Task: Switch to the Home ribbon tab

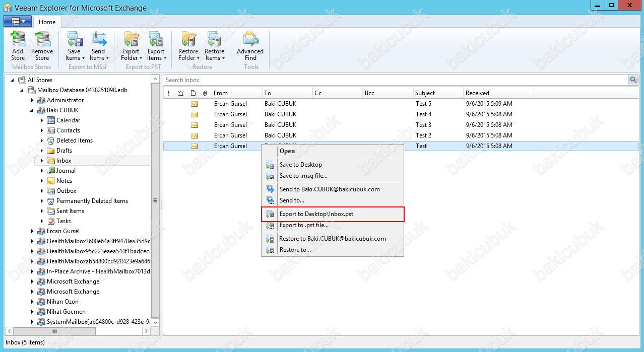Action: pos(47,22)
